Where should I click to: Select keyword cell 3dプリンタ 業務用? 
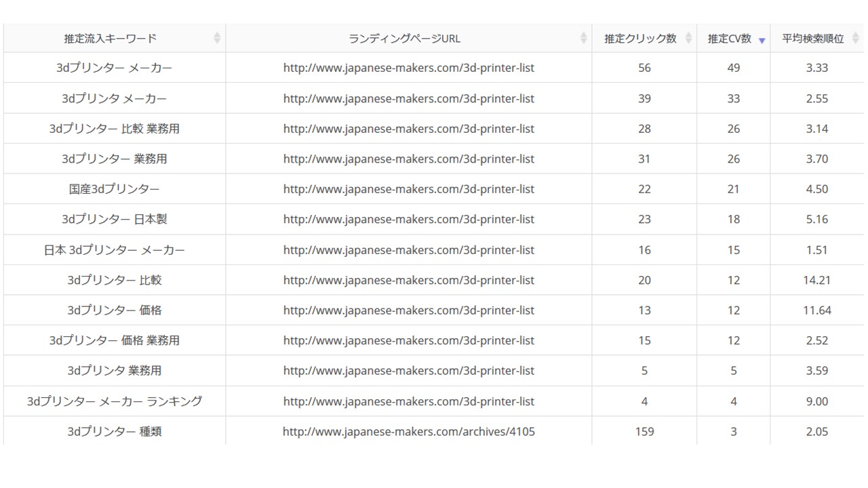(x=115, y=371)
